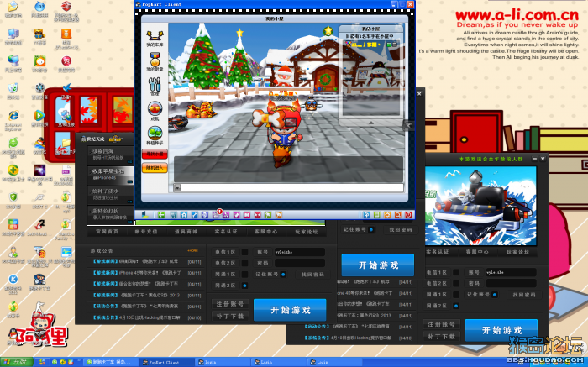Image resolution: width=588 pixels, height=367 pixels.
Task: Select the 给种子浇水 banner tab
Action: click(x=111, y=194)
